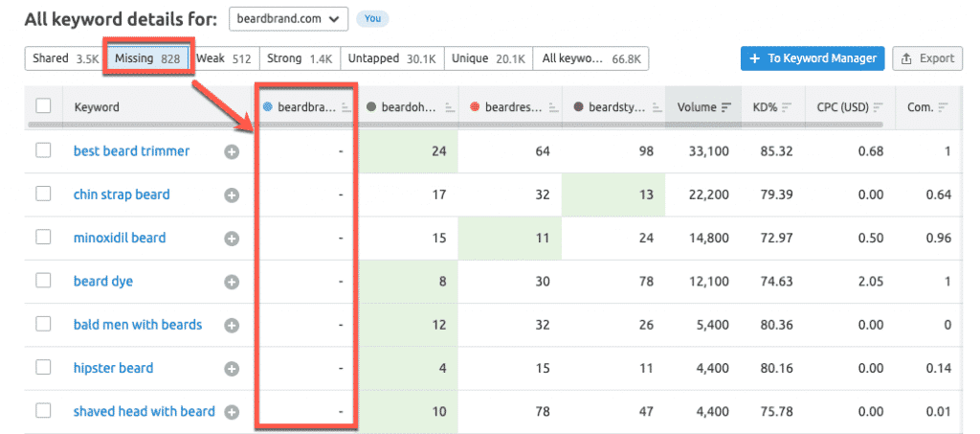Click the To Keyword Manager button
980x434 pixels.
(x=812, y=58)
